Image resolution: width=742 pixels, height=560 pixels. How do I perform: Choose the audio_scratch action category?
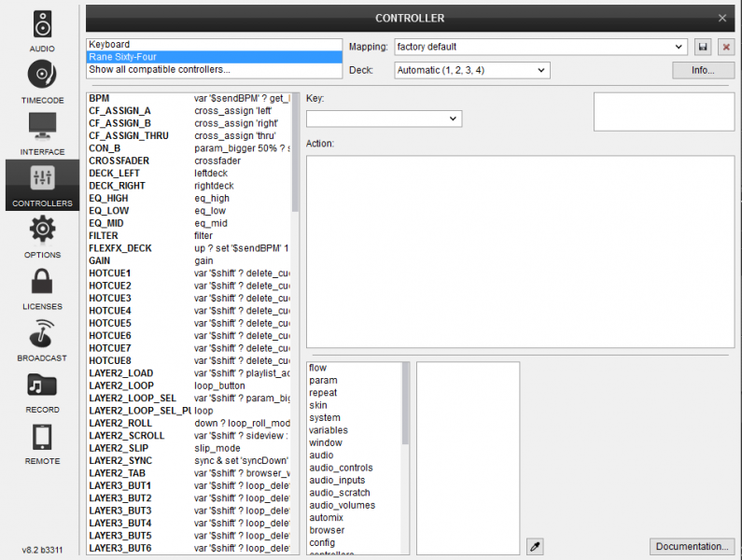click(x=355, y=493)
